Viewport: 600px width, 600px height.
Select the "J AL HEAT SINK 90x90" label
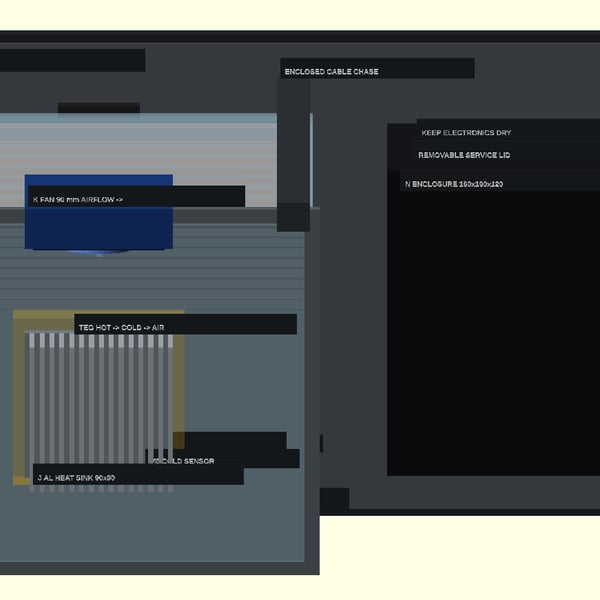138,474
